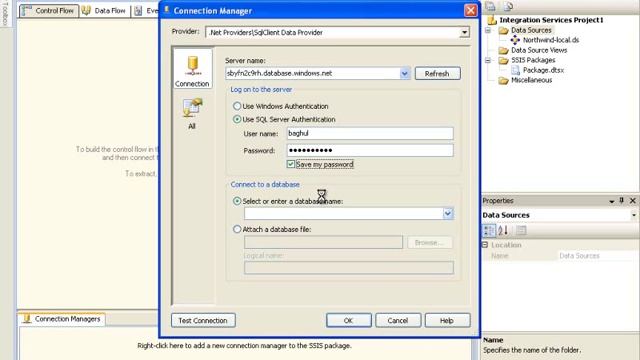Collapse the SSIS Packages tree node
This screenshot has height=360, width=640.
point(488,60)
